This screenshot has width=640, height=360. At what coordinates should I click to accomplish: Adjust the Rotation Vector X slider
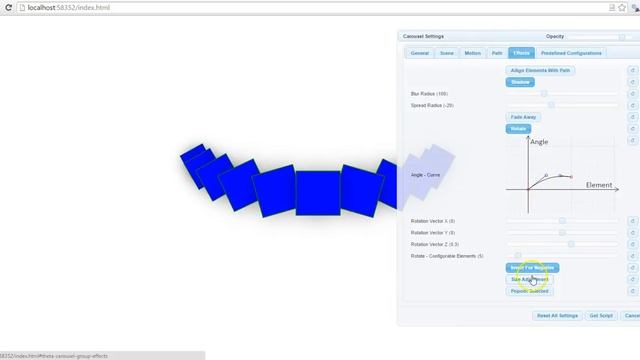coord(562,221)
